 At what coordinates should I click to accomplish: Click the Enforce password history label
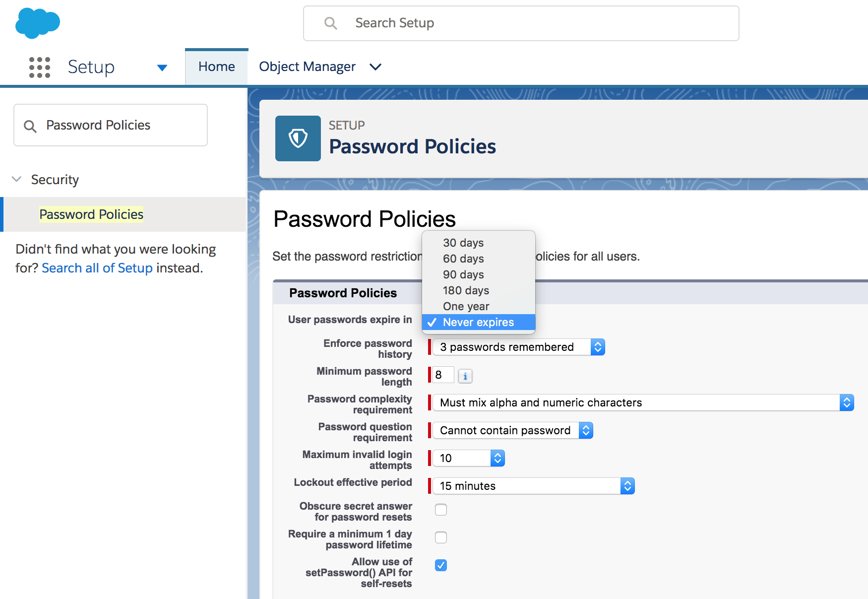368,349
